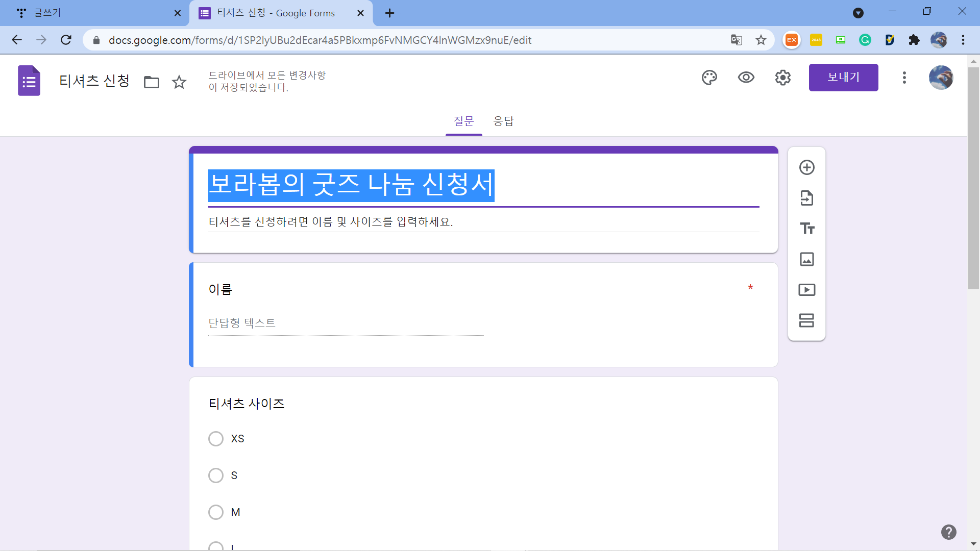Switch to the 글쓰기 browser tab
Screen dimensions: 980x551
coord(92,13)
